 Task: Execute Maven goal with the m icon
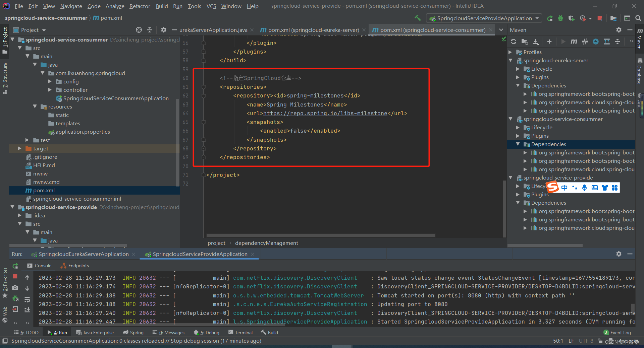pyautogui.click(x=574, y=42)
